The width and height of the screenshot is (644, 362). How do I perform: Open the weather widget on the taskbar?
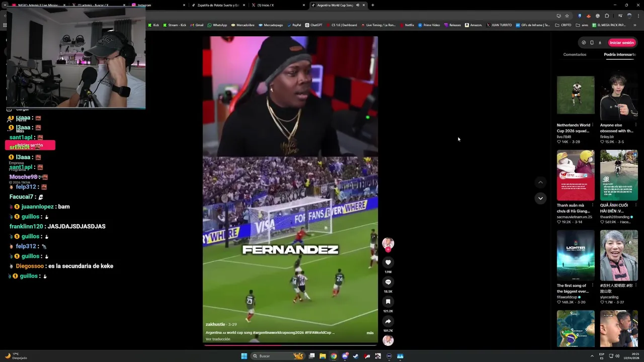tap(15, 356)
